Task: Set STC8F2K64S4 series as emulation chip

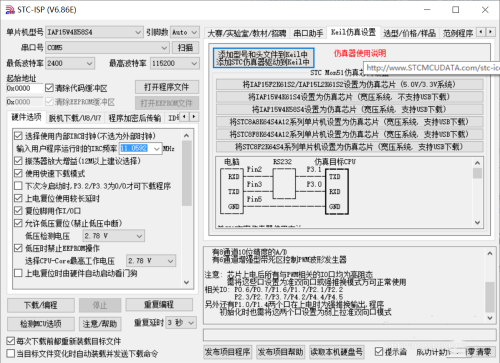Action: pyautogui.click(x=349, y=147)
